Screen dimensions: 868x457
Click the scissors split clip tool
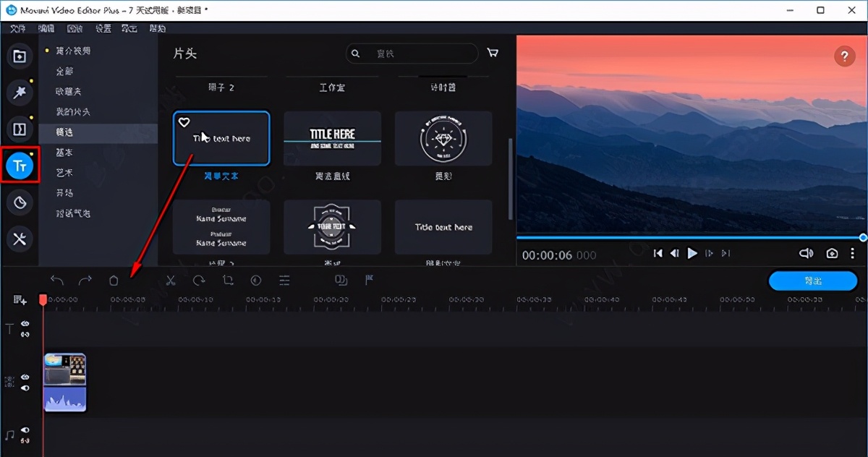click(171, 281)
